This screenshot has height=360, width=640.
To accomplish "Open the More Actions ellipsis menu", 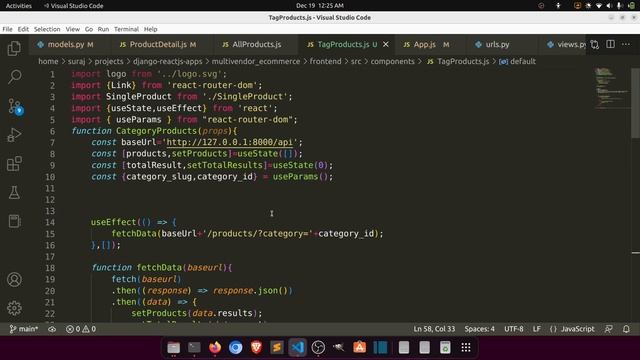I will pyautogui.click(x=626, y=44).
